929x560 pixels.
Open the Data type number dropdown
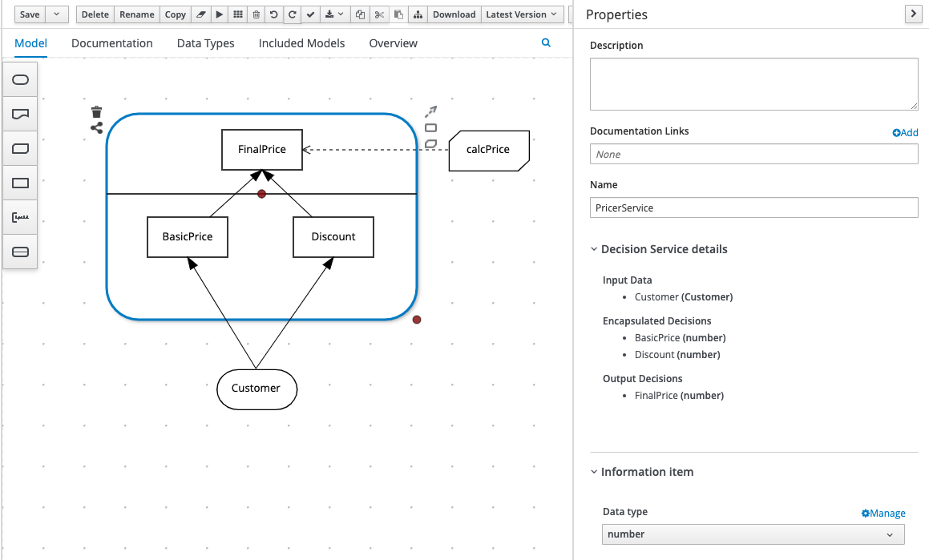coord(753,534)
